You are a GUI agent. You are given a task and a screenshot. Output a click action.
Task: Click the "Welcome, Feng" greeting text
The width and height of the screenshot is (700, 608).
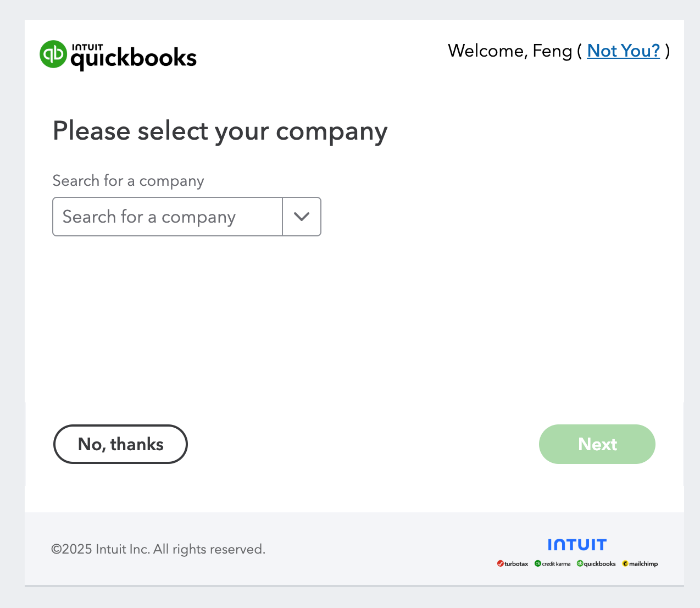(510, 51)
